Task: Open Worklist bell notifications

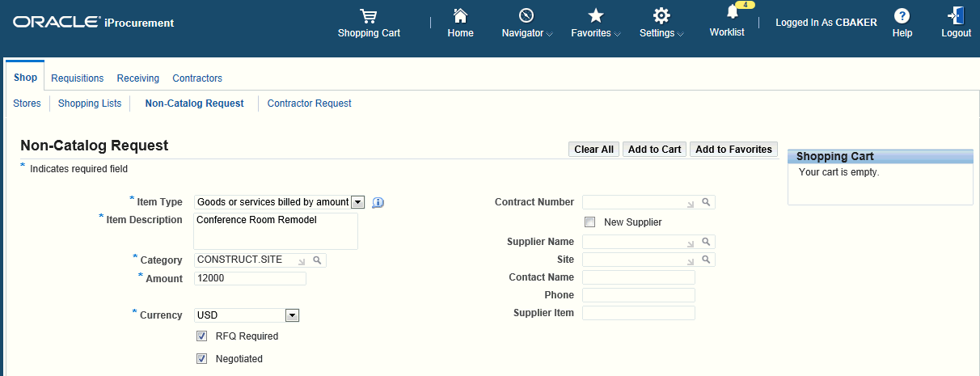Action: pyautogui.click(x=733, y=12)
